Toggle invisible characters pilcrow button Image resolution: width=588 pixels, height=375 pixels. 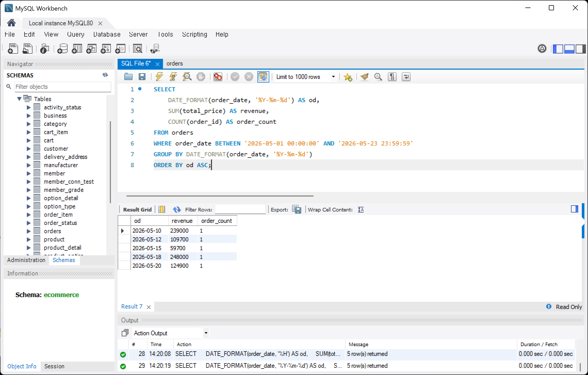tap(392, 77)
